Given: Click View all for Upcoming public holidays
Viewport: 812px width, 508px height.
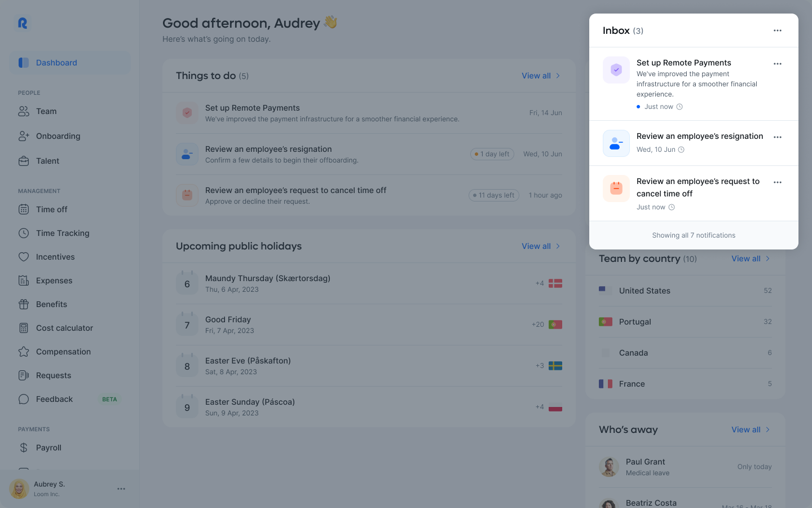Looking at the screenshot, I should pos(541,246).
